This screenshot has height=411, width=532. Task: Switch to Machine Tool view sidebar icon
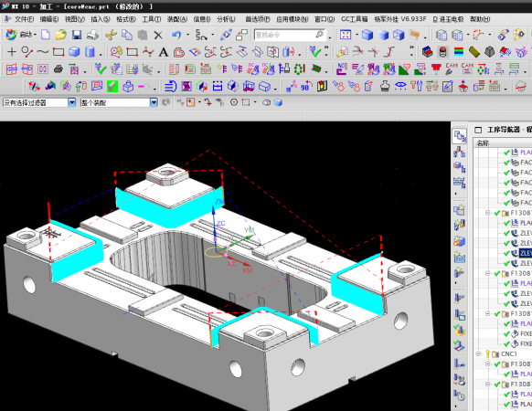(x=460, y=152)
